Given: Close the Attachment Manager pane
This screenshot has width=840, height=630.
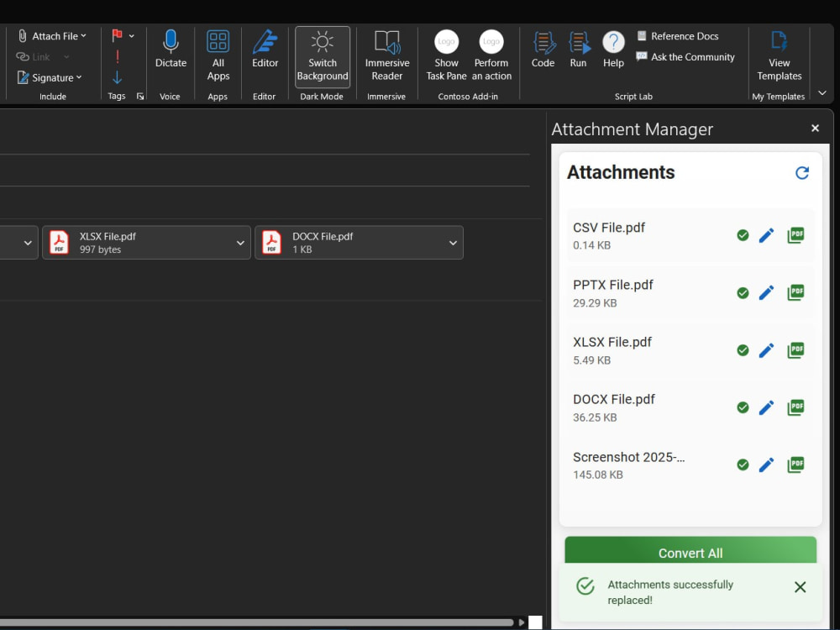Looking at the screenshot, I should pyautogui.click(x=815, y=128).
